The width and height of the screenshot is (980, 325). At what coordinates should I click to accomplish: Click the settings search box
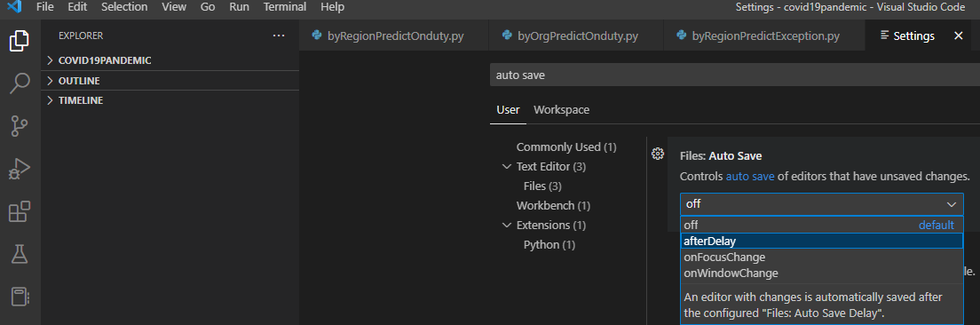[735, 75]
